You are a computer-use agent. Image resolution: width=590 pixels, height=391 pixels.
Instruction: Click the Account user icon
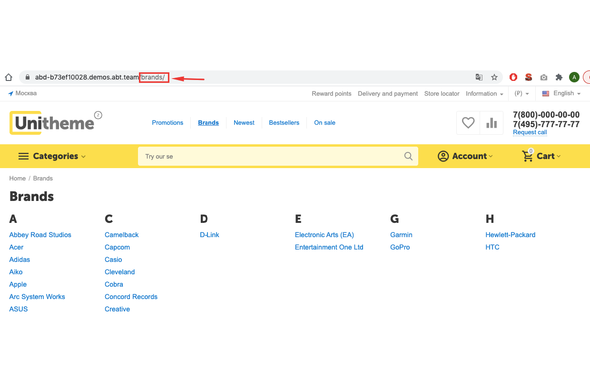(x=443, y=156)
